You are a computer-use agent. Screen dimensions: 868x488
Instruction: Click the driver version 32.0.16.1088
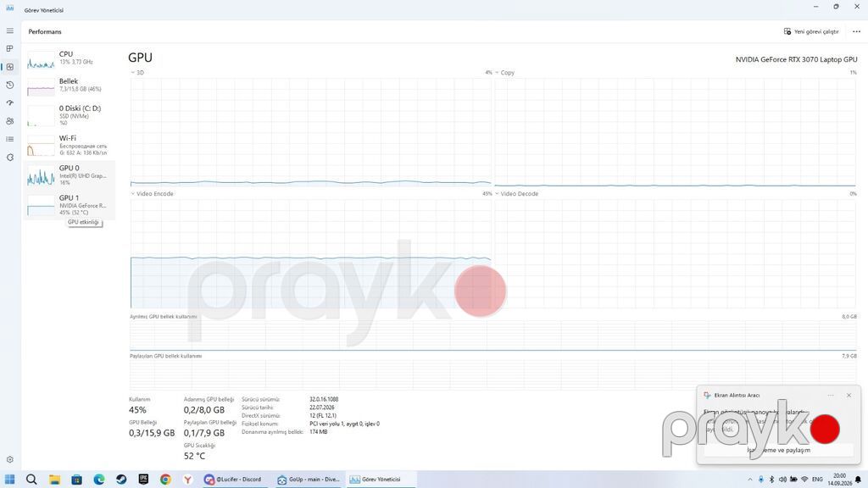tap(324, 399)
